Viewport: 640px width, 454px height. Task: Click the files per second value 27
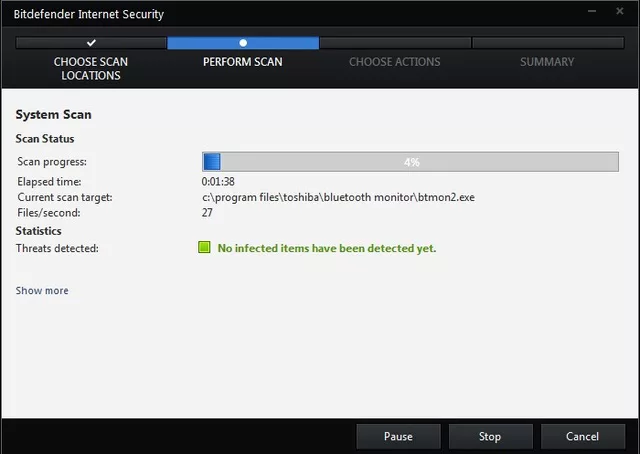click(207, 213)
